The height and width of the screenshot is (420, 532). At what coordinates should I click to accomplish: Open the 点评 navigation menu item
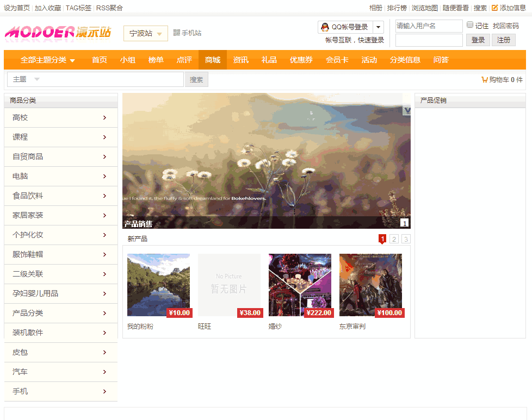click(184, 60)
